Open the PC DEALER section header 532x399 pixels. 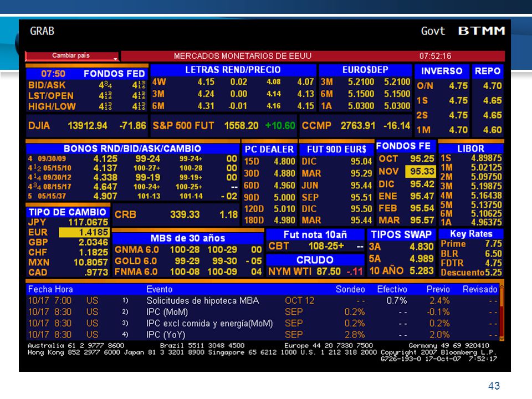pos(269,149)
